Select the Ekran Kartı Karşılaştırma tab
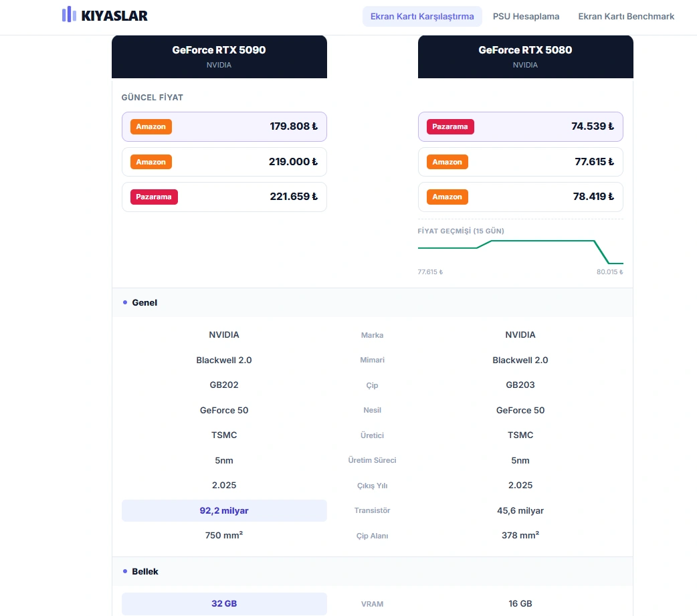 click(422, 17)
